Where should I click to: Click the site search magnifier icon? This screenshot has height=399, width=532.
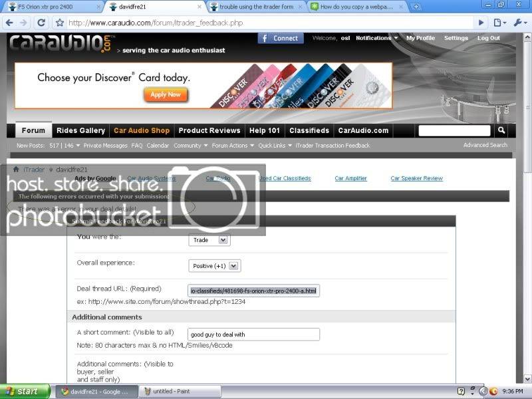501,130
